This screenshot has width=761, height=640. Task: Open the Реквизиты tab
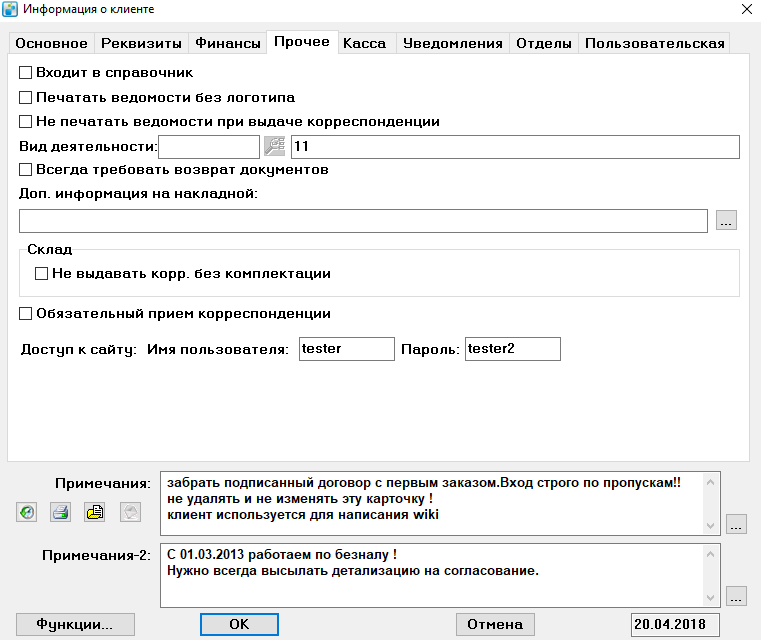click(141, 43)
